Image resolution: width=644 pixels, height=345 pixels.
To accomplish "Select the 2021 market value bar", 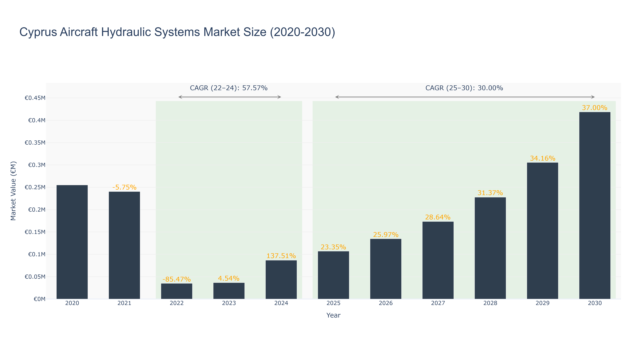I will [x=124, y=245].
